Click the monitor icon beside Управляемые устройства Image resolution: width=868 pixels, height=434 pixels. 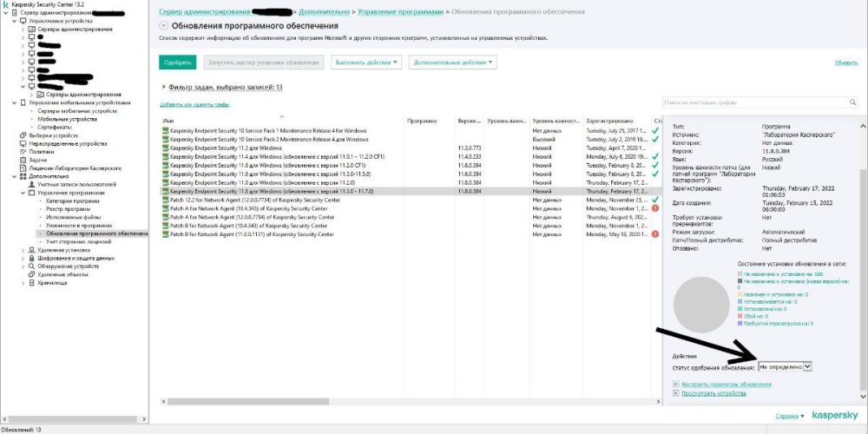[x=23, y=21]
